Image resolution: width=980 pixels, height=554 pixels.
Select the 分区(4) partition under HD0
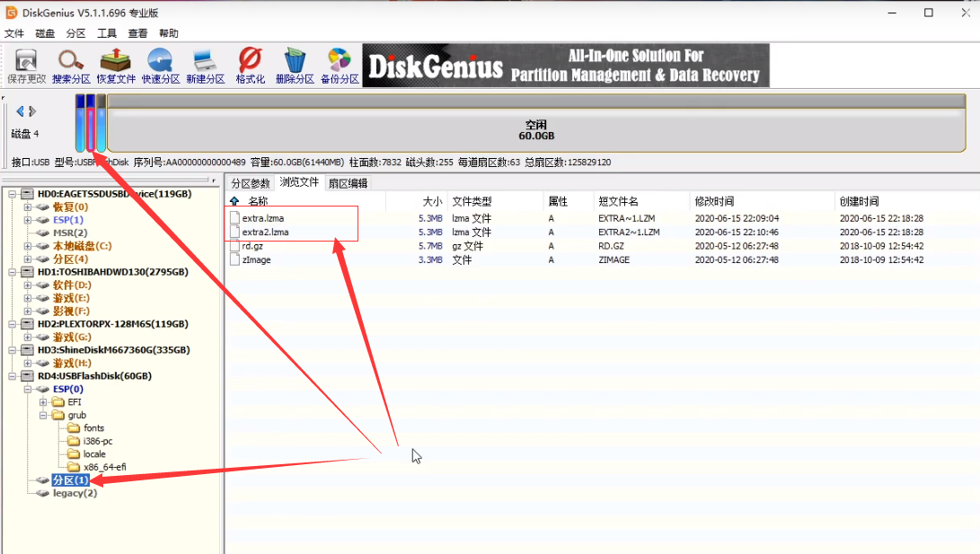[x=71, y=259]
